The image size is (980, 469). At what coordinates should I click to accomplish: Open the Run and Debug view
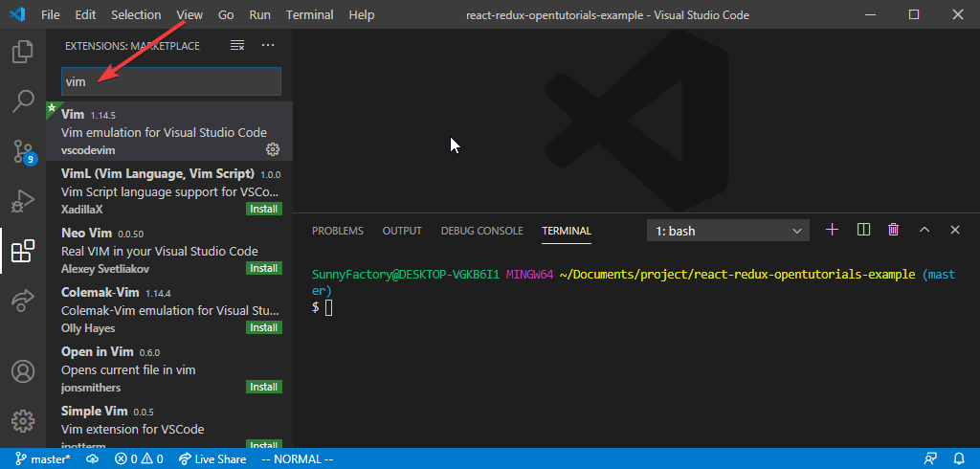click(23, 201)
